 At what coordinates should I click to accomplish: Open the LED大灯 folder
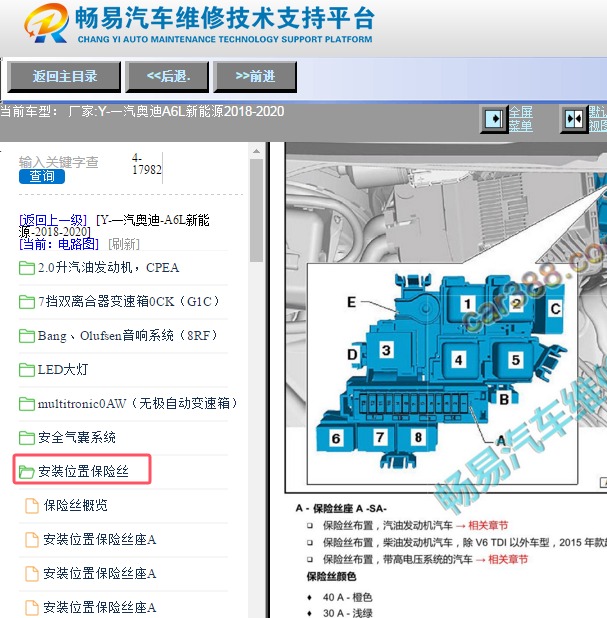coord(63,369)
